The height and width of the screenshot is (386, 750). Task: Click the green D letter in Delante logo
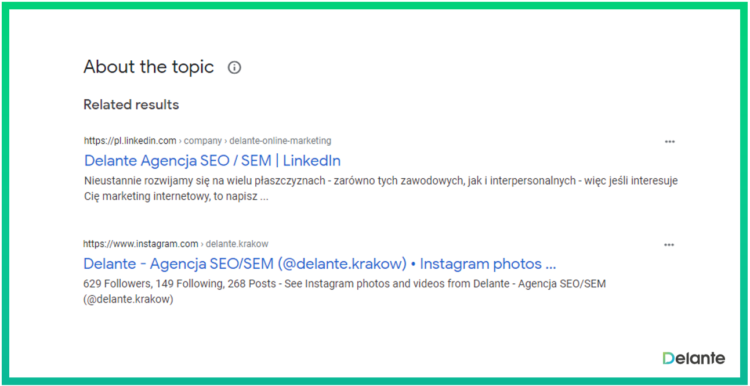[669, 358]
